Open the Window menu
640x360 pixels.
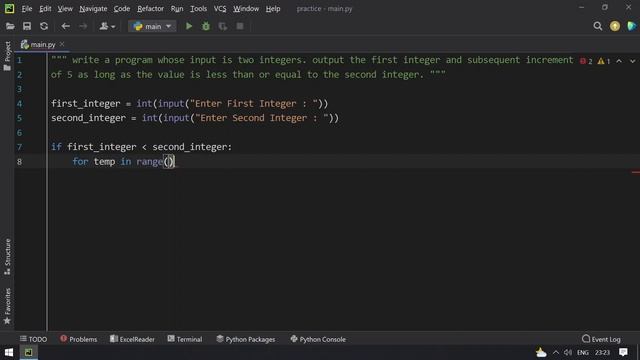point(246,9)
